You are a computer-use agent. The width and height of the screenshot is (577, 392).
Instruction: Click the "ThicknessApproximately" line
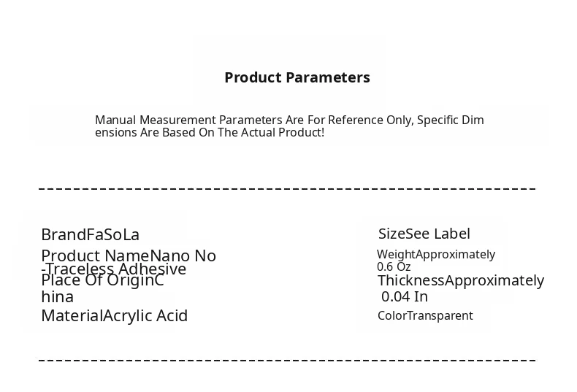(x=460, y=280)
